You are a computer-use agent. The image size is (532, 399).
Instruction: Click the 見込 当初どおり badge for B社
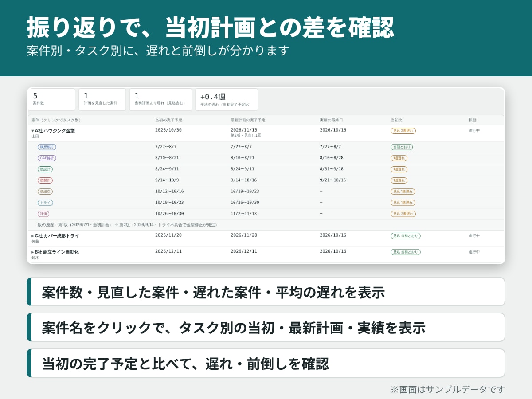click(x=406, y=252)
